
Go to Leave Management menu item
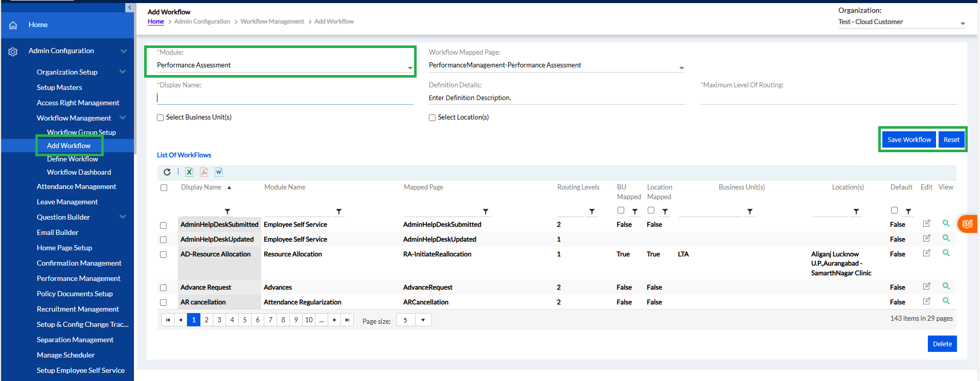pos(67,202)
